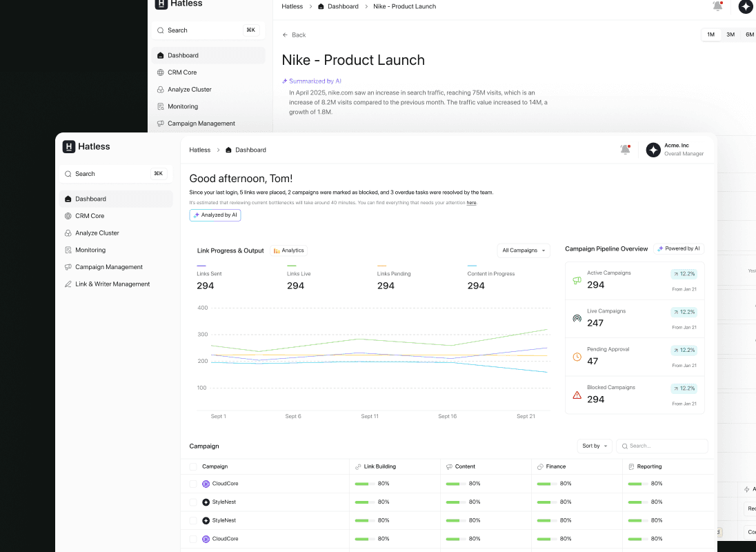Select Dashboard in front sidebar
Viewport: 756px width, 552px height.
(116, 199)
